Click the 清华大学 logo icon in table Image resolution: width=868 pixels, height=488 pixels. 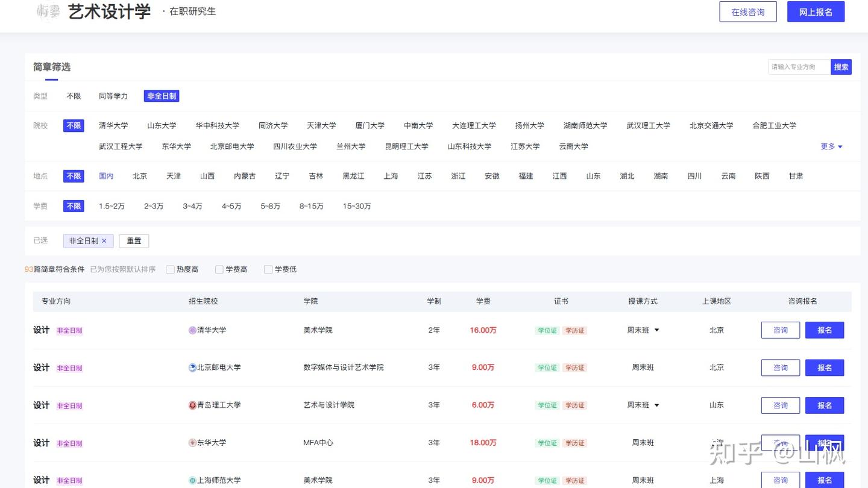point(192,330)
